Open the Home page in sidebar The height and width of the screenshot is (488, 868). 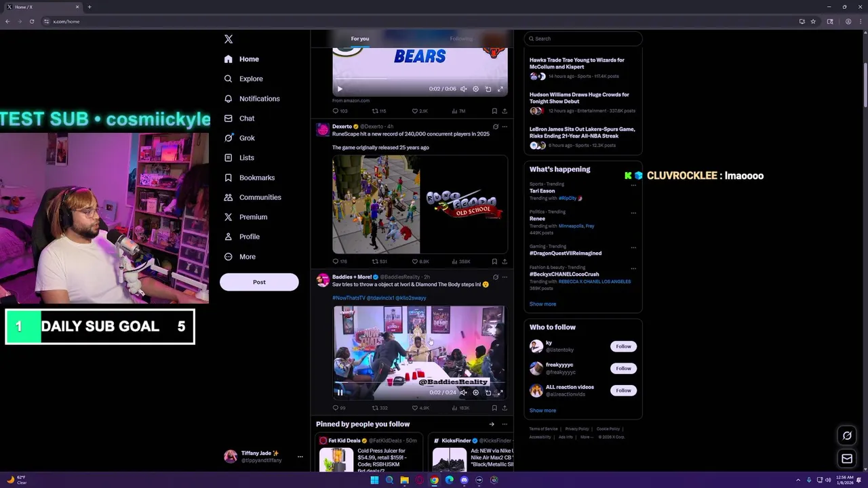coord(241,59)
